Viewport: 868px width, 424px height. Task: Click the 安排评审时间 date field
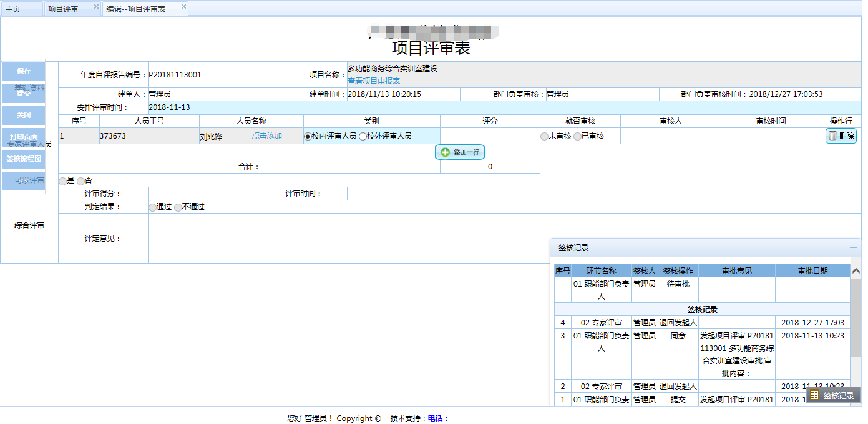504,107
